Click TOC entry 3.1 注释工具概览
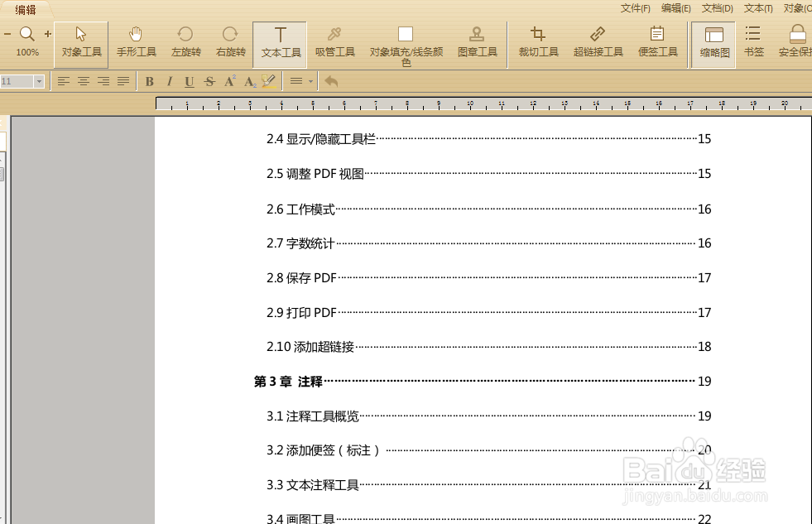Screen dimensions: 812x524 pos(313,416)
